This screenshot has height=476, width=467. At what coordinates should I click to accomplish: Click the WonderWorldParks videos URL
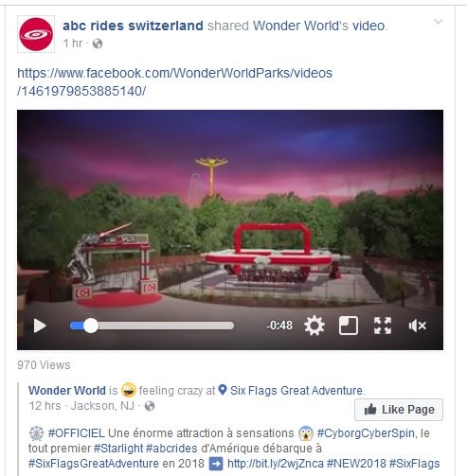tap(174, 82)
